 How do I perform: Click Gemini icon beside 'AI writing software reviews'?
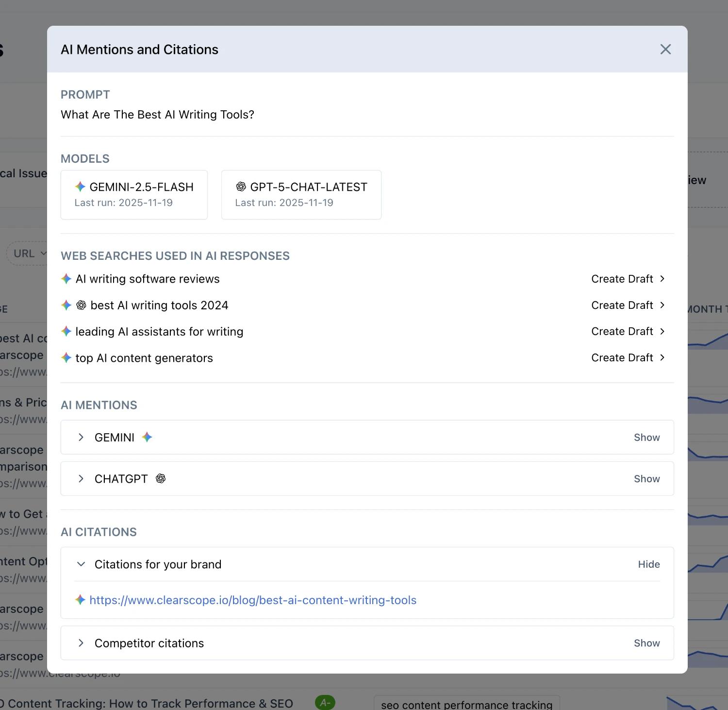(x=66, y=279)
